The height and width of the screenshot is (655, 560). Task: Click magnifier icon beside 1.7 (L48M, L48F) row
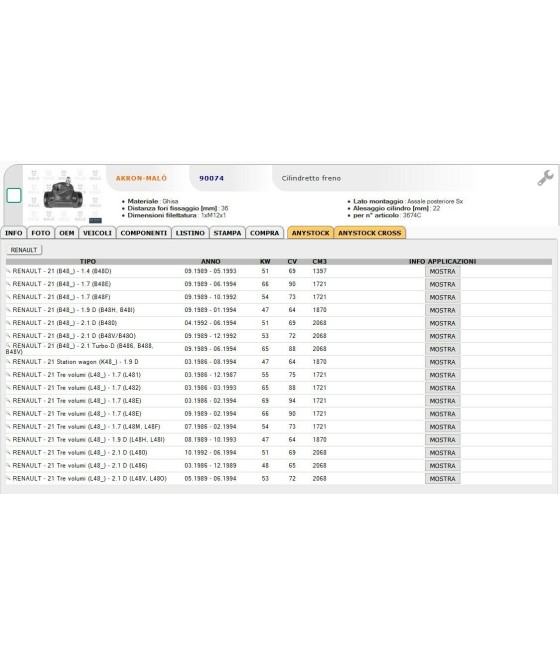pos(8,426)
